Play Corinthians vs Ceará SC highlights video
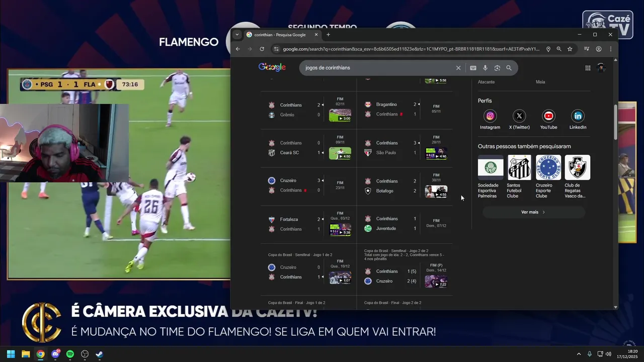Screen dimensions: 644x362 coord(340,153)
